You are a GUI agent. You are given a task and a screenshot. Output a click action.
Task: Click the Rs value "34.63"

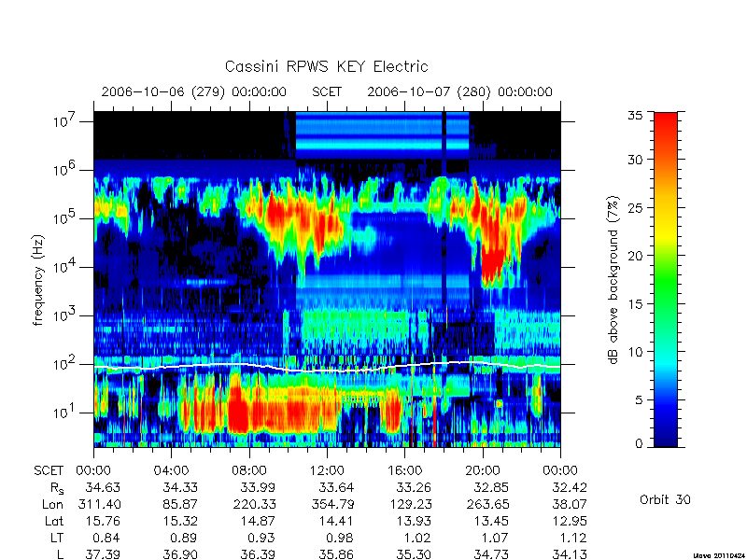click(x=103, y=487)
